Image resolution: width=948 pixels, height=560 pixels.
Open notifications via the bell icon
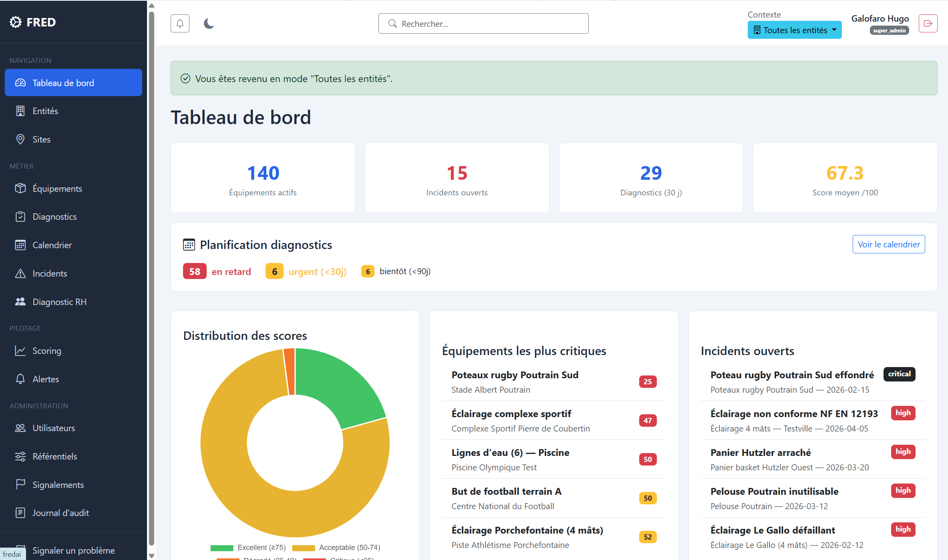click(x=180, y=23)
